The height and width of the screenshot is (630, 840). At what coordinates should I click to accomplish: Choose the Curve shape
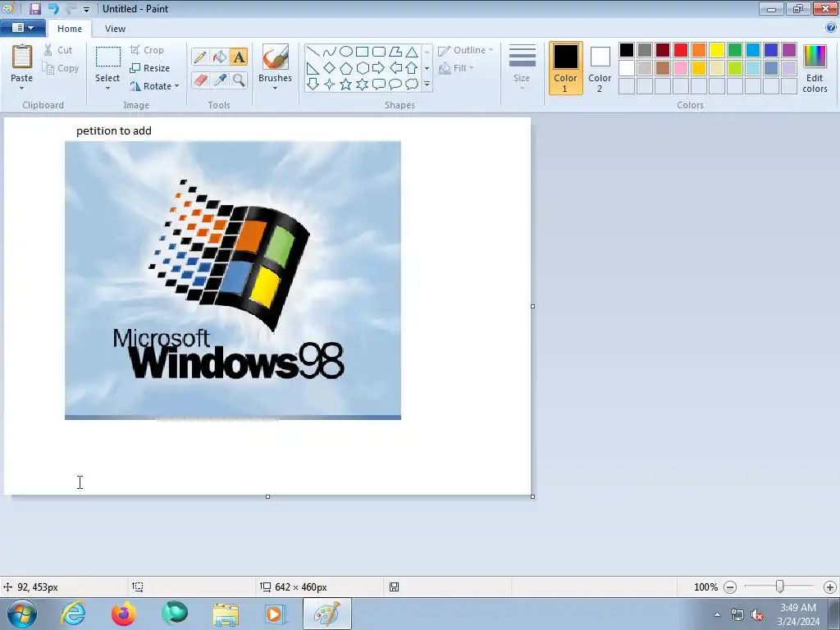pyautogui.click(x=330, y=52)
